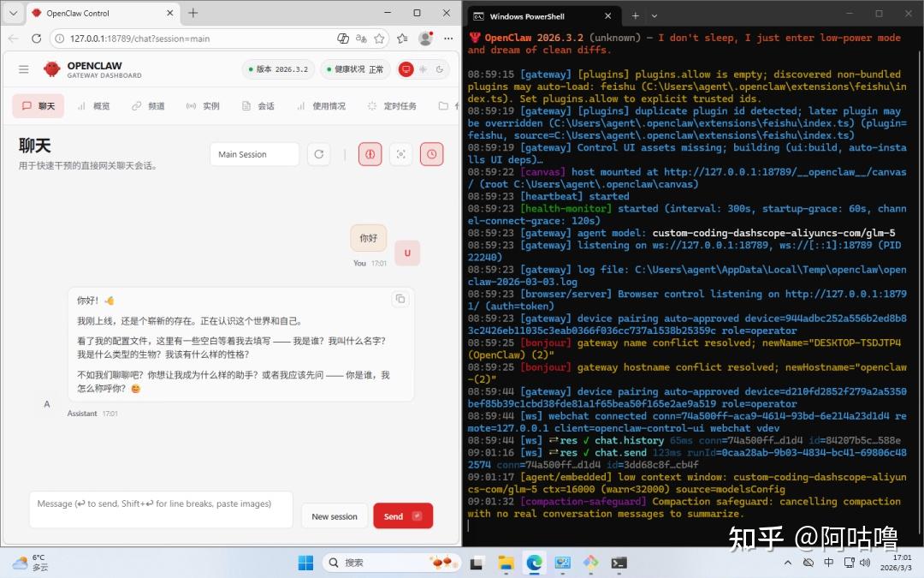The image size is (924, 578).
Task: Click the red Send button
Action: (x=403, y=516)
